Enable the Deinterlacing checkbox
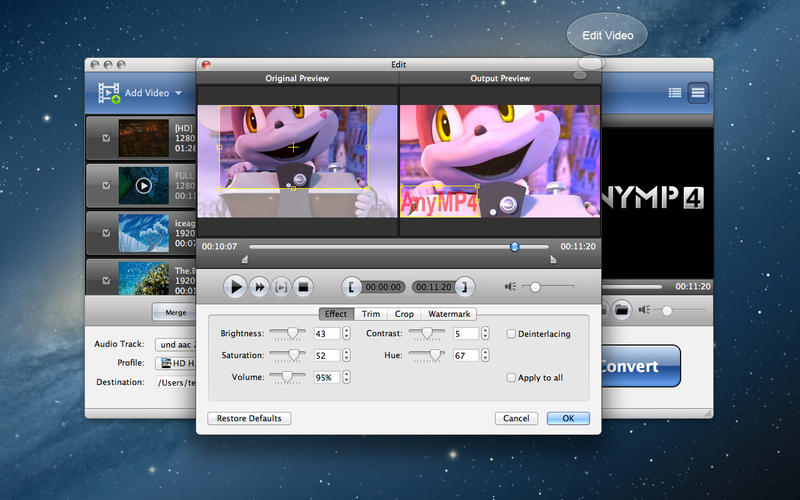 coord(511,334)
